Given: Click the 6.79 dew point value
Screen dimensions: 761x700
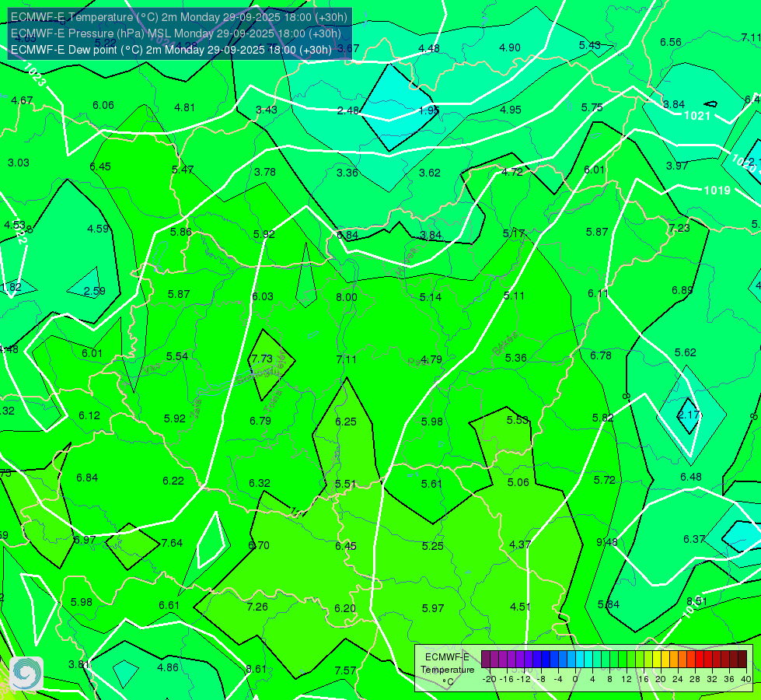Looking at the screenshot, I should 260,421.
